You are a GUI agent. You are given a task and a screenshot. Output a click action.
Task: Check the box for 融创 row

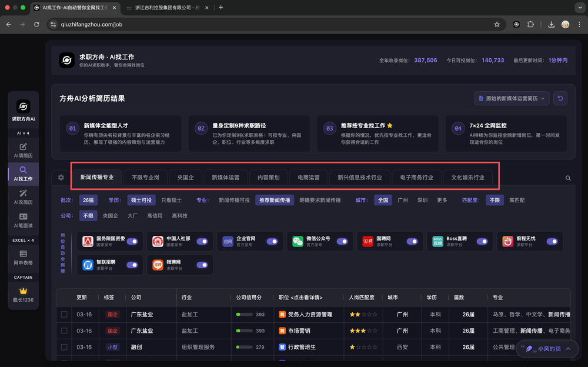tap(64, 347)
